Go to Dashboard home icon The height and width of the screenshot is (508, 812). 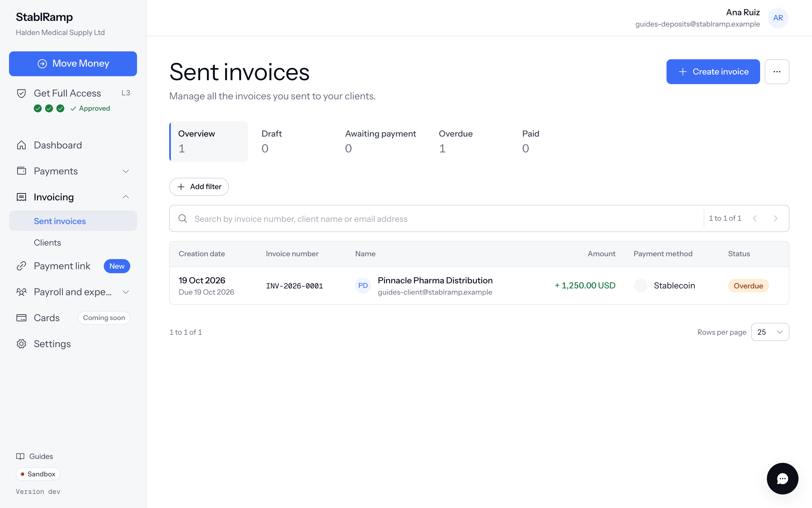click(x=21, y=145)
